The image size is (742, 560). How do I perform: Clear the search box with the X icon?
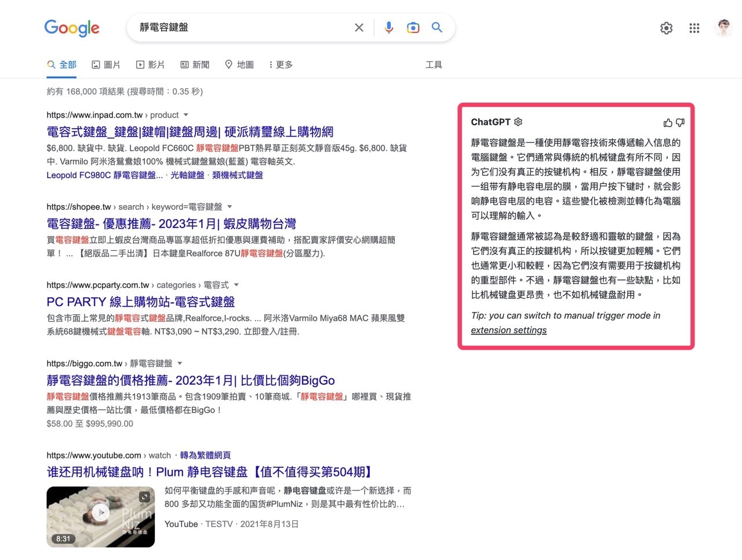click(359, 27)
